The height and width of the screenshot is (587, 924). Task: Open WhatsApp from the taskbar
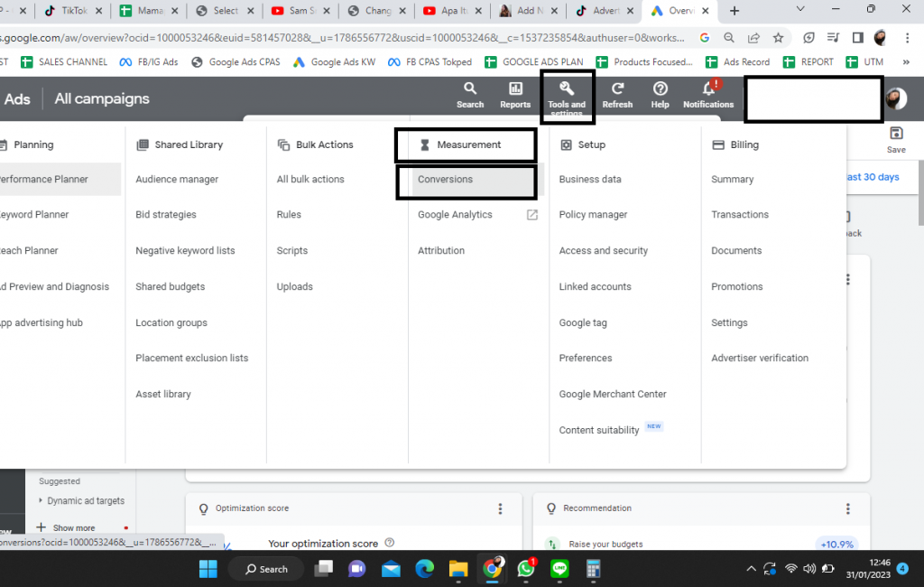pos(526,569)
